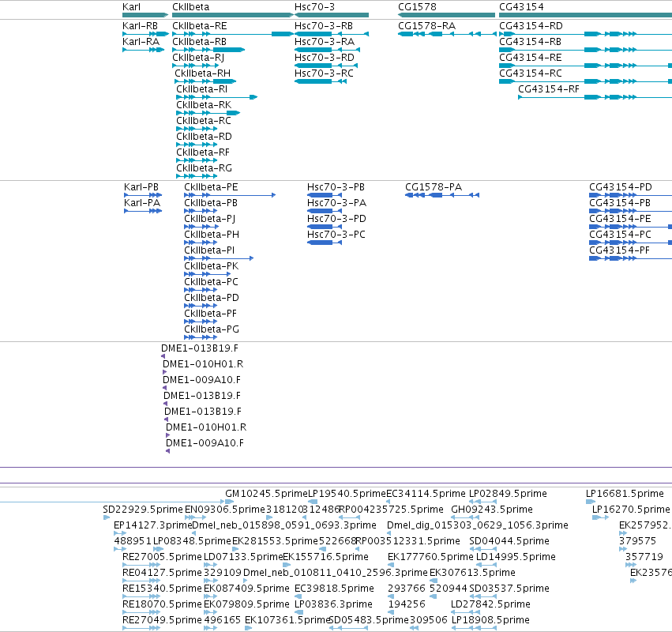The height and width of the screenshot is (632, 672).
Task: Click the LP02849.5prime EST label
Action: 508,494
